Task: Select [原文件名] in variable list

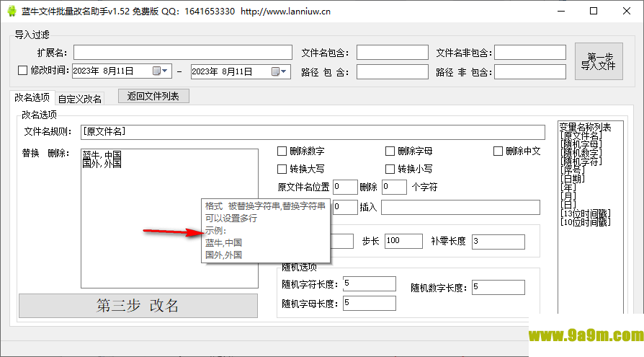Action: coord(581,136)
